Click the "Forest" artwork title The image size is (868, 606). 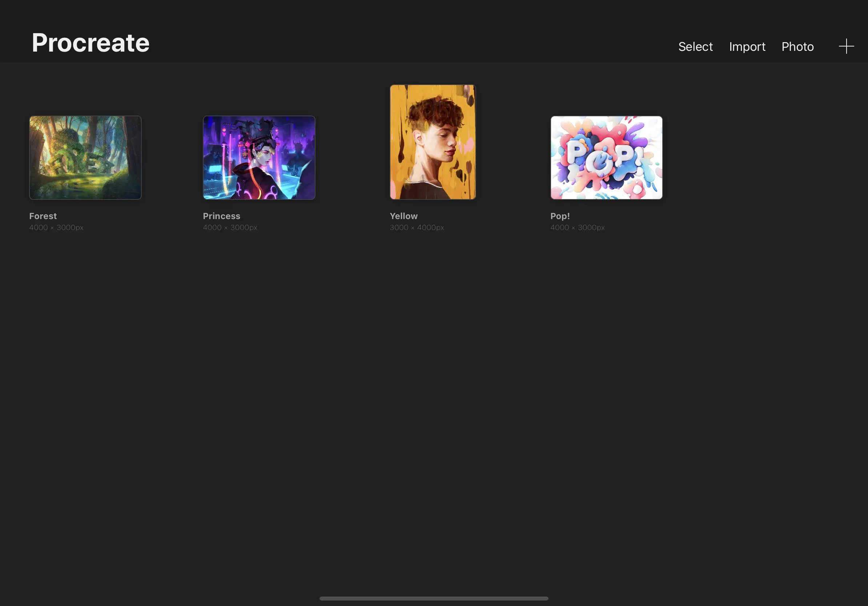pos(43,216)
